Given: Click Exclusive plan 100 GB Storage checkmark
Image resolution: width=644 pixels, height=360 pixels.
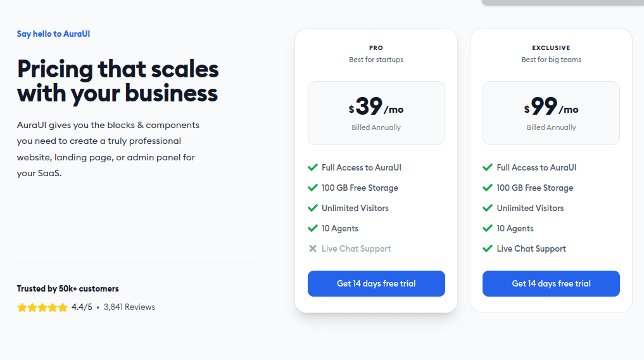Looking at the screenshot, I should point(488,188).
